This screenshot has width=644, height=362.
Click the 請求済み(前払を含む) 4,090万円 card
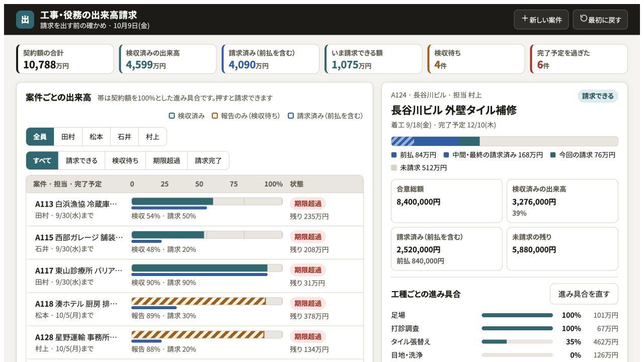click(x=270, y=59)
